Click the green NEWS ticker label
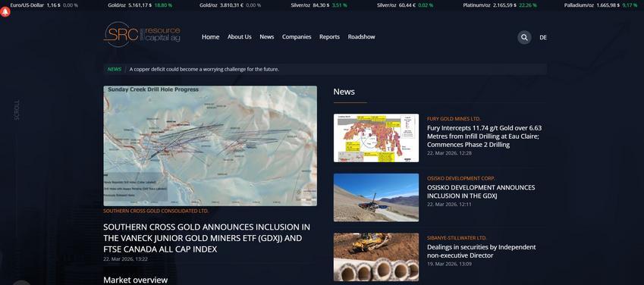Viewport: 644px width, 285px height. coord(115,70)
